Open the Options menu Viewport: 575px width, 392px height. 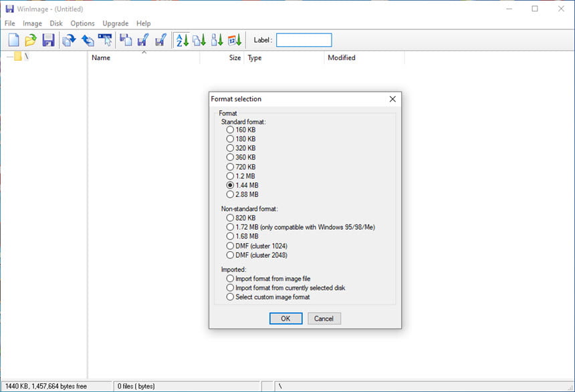(x=82, y=23)
